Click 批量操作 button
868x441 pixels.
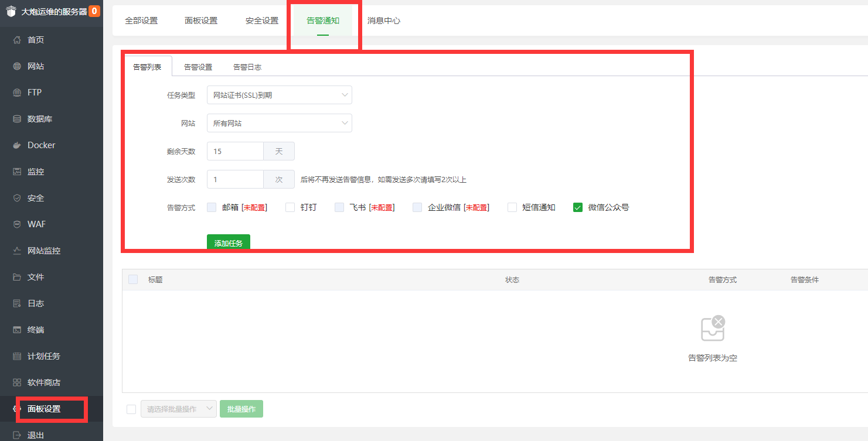click(x=241, y=409)
